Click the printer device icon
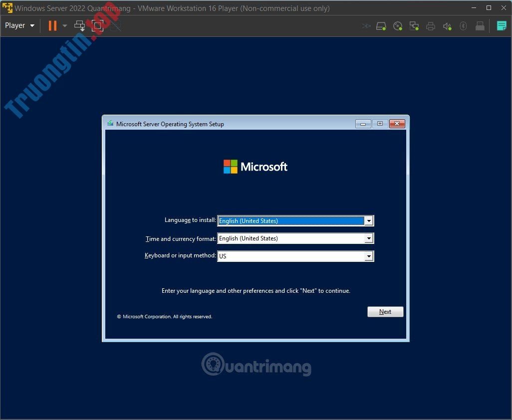 tap(430, 25)
